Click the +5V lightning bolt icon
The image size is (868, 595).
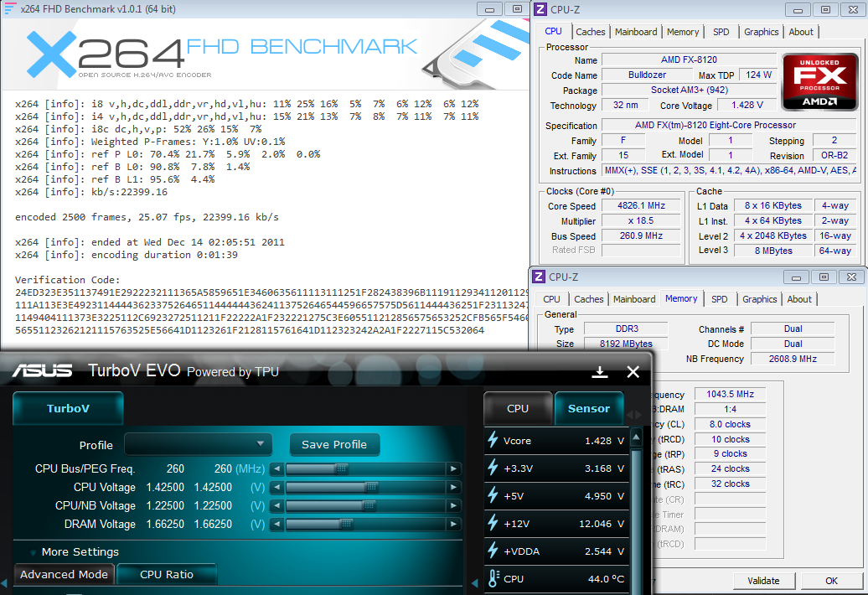(493, 496)
